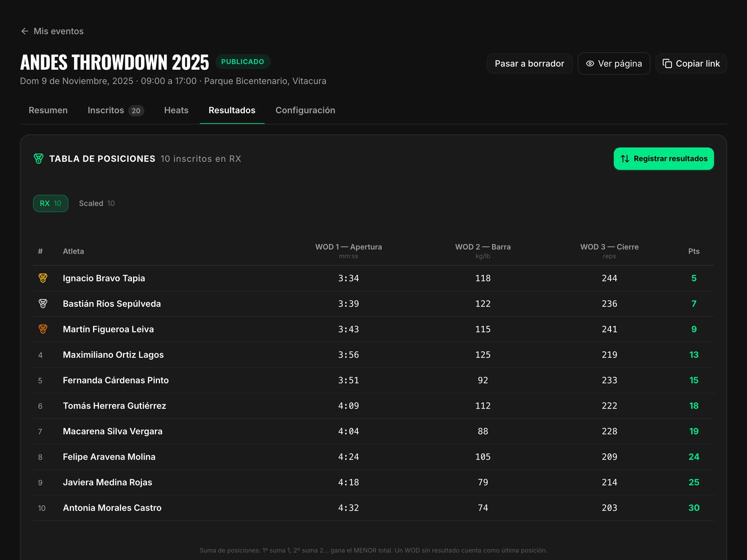Open the Inscritos tab

(116, 110)
